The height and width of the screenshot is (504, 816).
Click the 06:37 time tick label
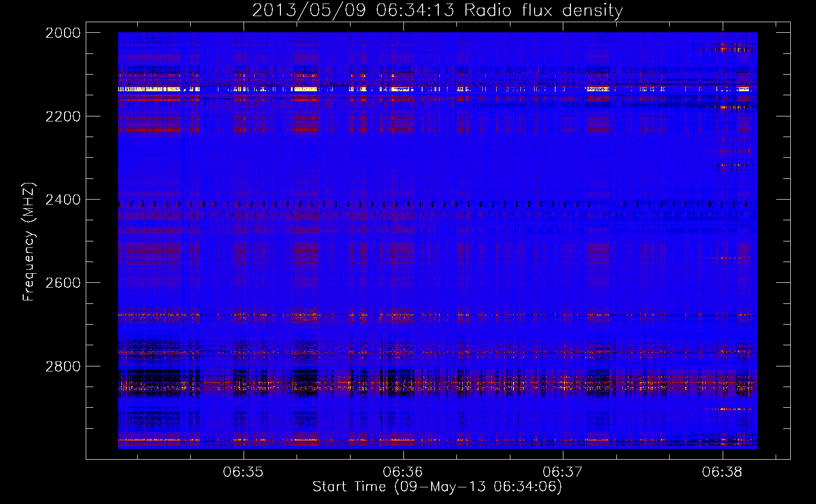click(563, 472)
